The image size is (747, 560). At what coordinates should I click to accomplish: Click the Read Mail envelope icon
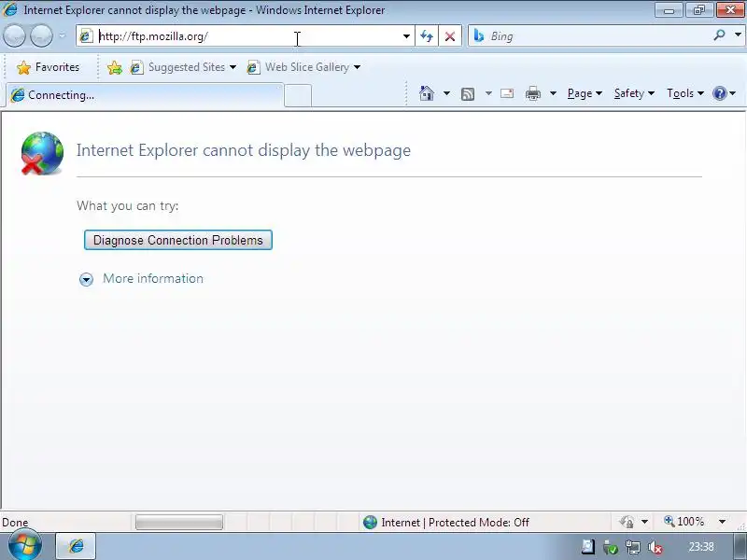(507, 93)
